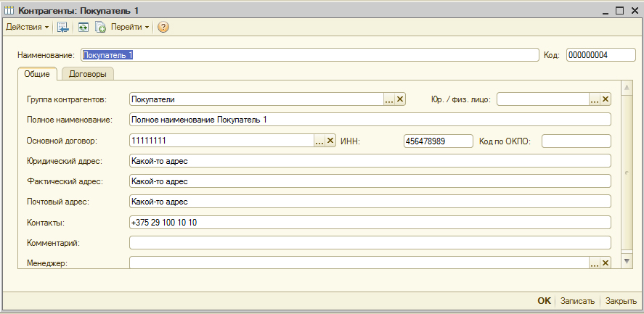Click the find-in-list toolbar icon
Image resolution: width=644 pixels, height=314 pixels.
pos(63,27)
